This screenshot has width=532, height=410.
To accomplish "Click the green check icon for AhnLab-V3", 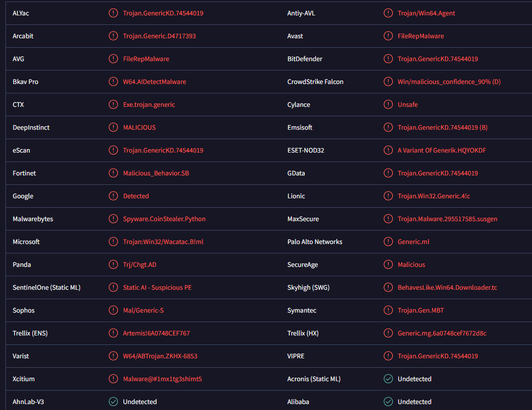I will coord(113,402).
